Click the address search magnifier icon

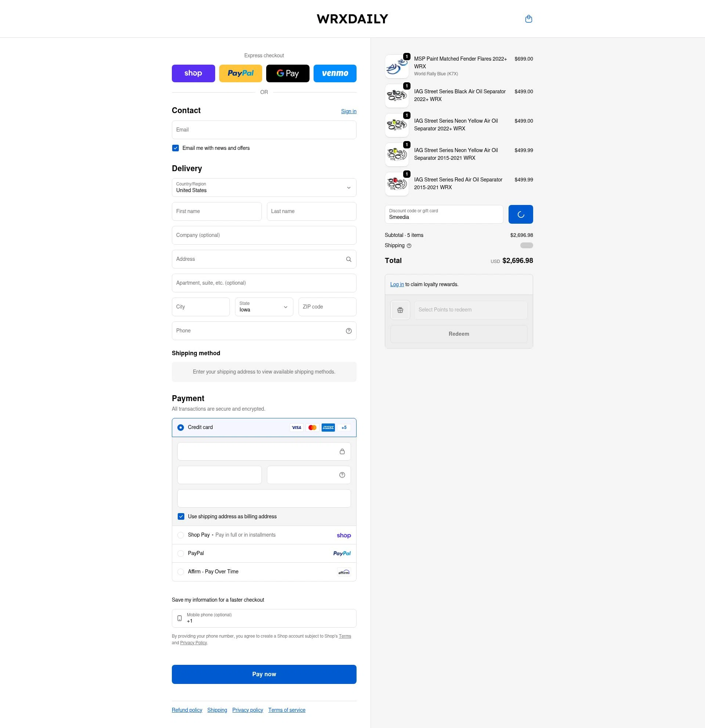348,259
